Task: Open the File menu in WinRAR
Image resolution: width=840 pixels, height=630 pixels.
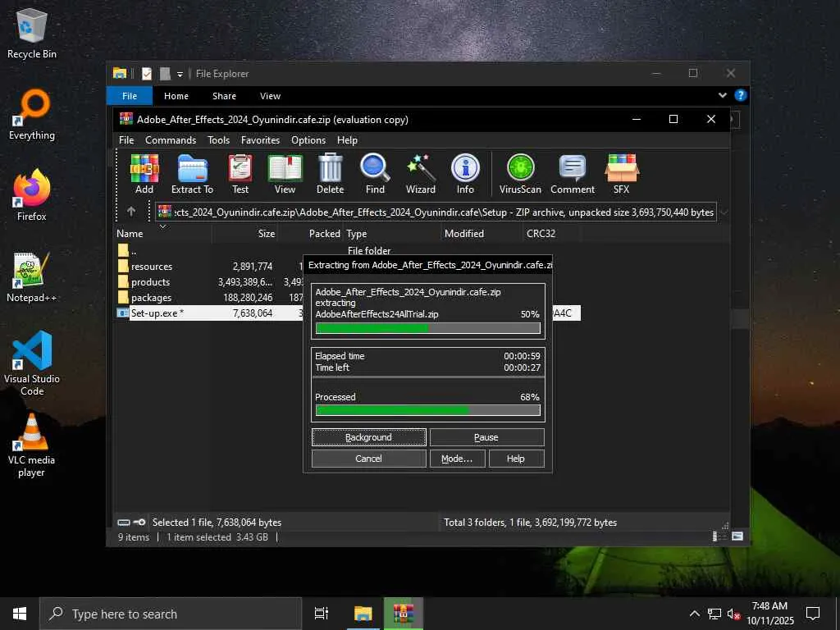Action: (126, 140)
